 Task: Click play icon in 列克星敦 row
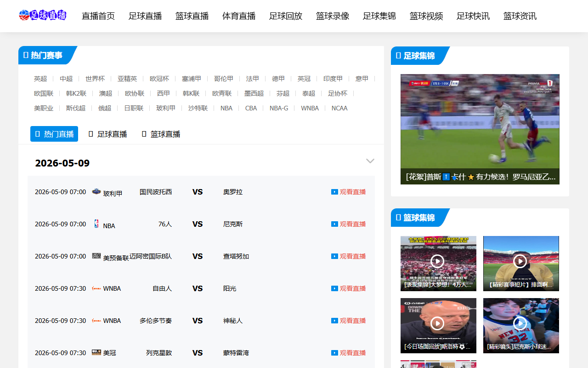pyautogui.click(x=334, y=353)
